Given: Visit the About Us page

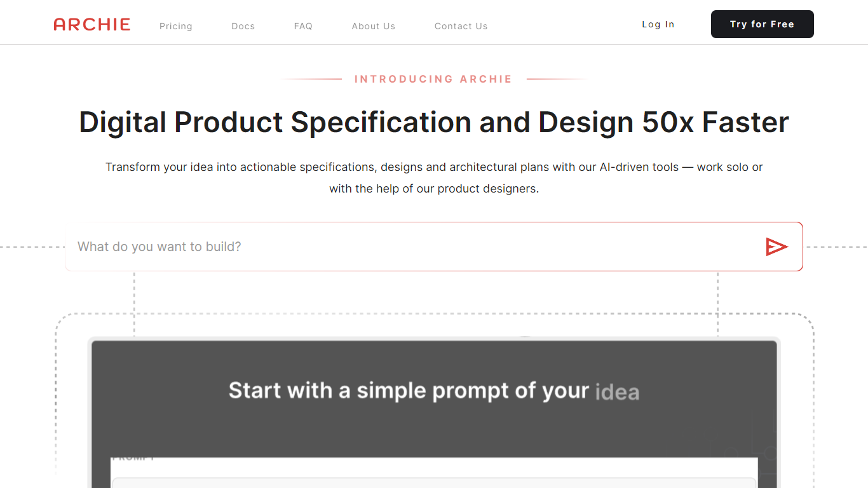Looking at the screenshot, I should [374, 26].
